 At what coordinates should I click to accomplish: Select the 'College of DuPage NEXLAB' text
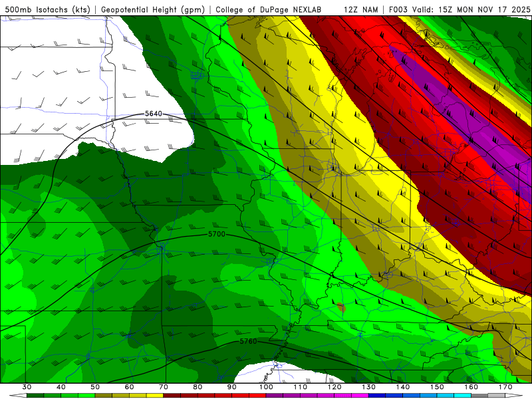coord(269,9)
